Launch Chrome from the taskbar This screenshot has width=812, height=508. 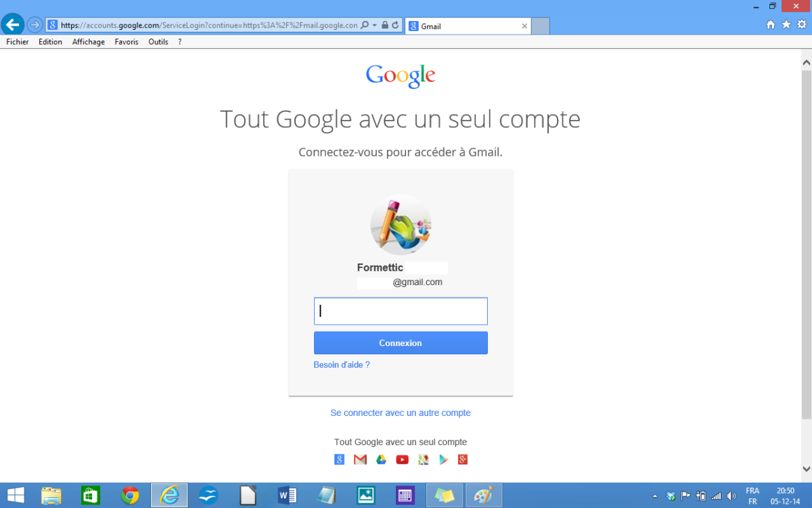131,496
